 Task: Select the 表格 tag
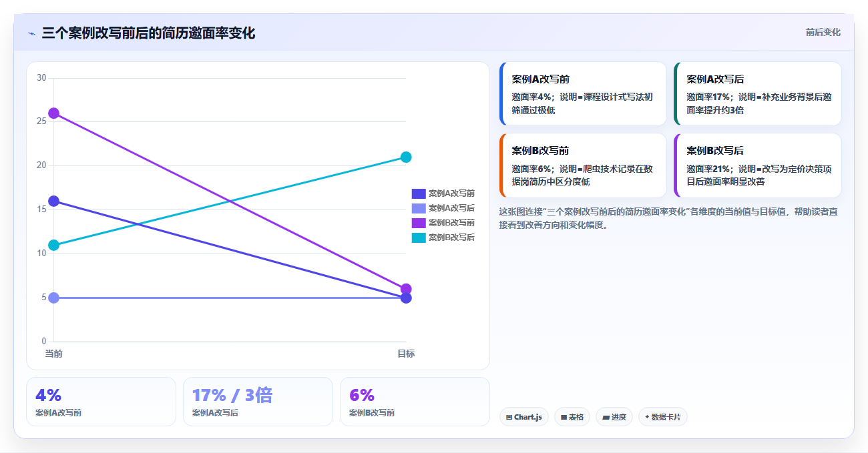[x=572, y=417]
